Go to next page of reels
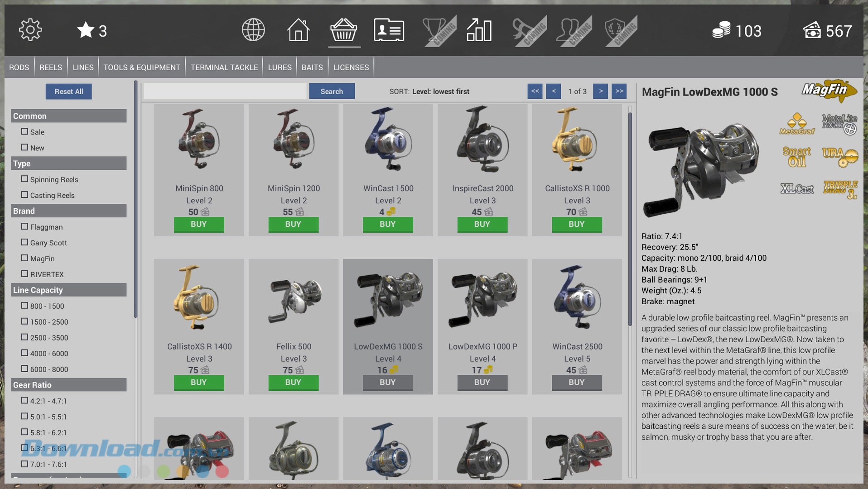The image size is (868, 489). tap(600, 91)
